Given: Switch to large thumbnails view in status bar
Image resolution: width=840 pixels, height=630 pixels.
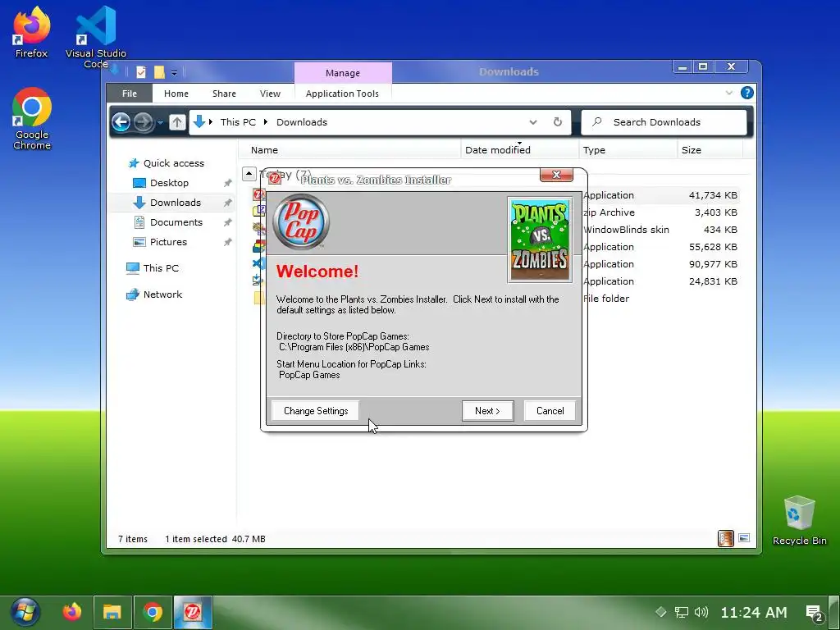Looking at the screenshot, I should [x=744, y=538].
